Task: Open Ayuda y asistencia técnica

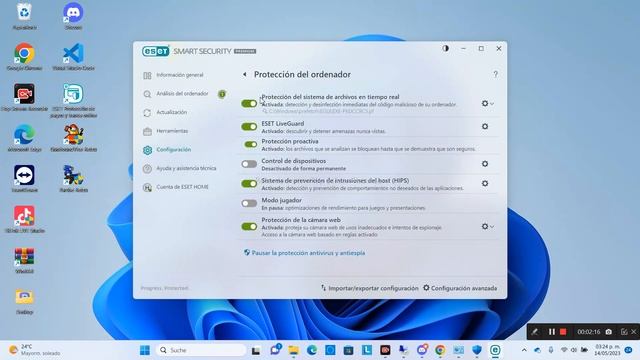Action: tap(186, 168)
